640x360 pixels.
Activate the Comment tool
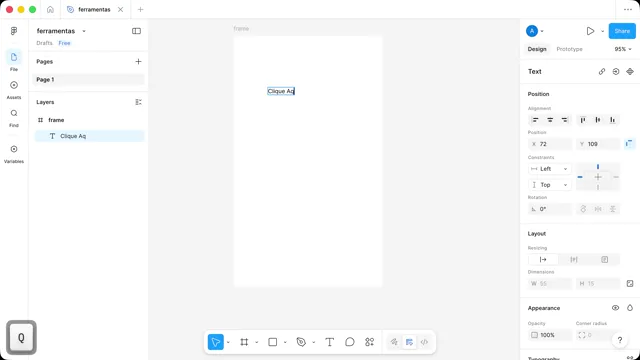point(350,342)
